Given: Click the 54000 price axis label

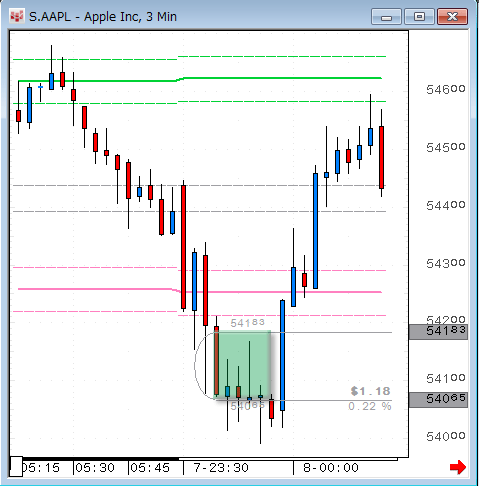Looking at the screenshot, I should (x=446, y=436).
